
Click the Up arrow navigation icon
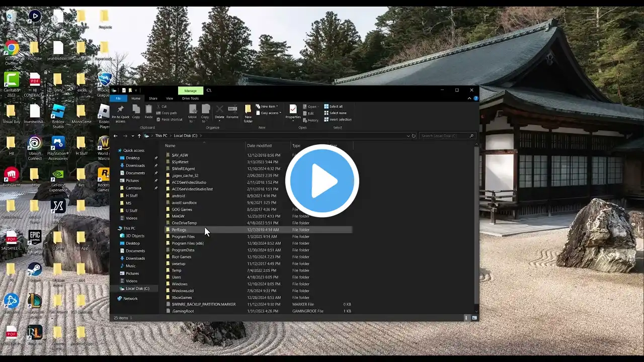pos(139,136)
